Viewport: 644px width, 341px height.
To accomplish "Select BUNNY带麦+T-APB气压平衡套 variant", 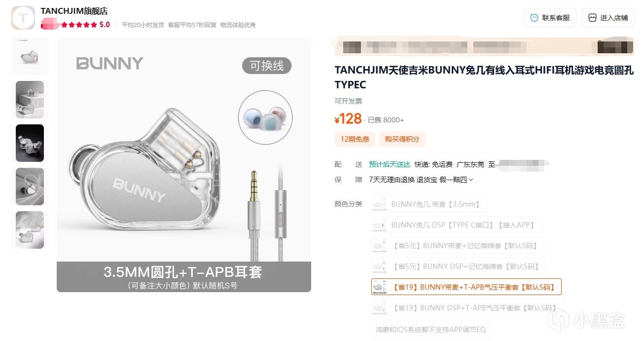I will pyautogui.click(x=466, y=287).
